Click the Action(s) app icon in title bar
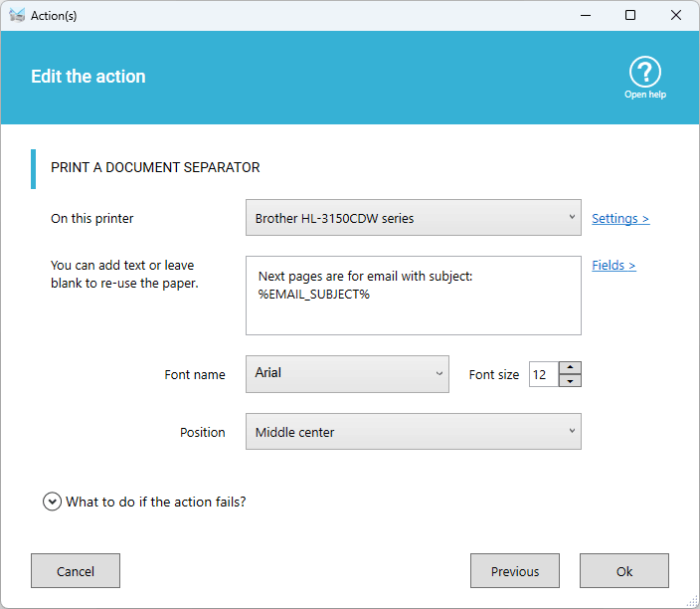This screenshot has height=609, width=700. pos(17,16)
